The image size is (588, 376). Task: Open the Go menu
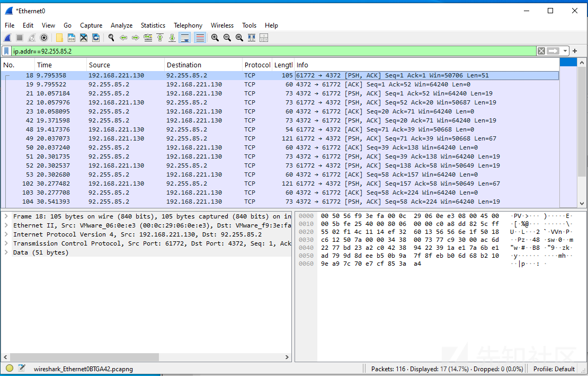pos(67,25)
